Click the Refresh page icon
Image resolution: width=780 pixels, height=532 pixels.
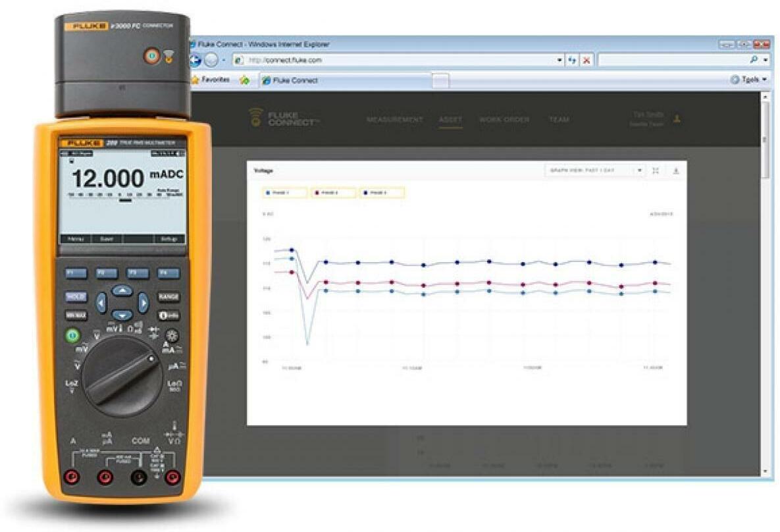[x=573, y=60]
